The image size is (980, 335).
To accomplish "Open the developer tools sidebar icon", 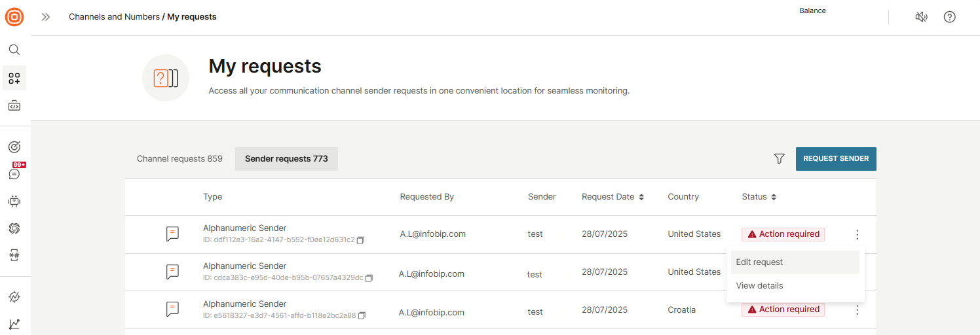I will click(x=14, y=105).
